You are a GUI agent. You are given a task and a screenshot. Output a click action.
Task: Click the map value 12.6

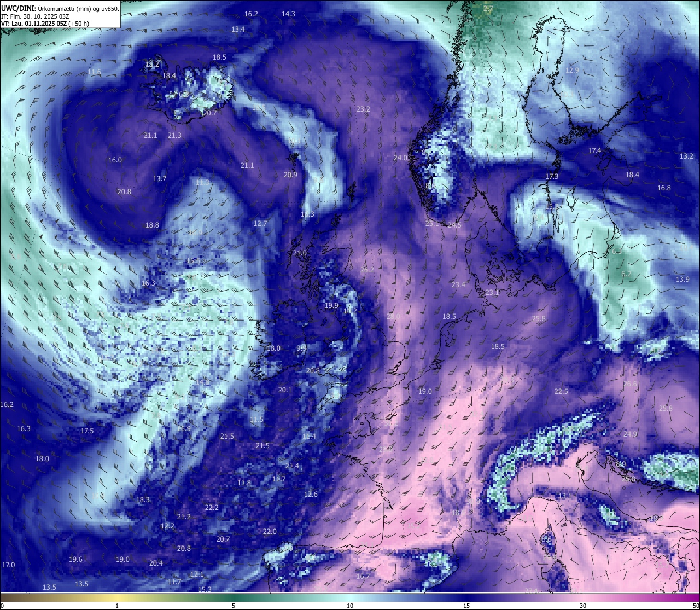(x=311, y=494)
